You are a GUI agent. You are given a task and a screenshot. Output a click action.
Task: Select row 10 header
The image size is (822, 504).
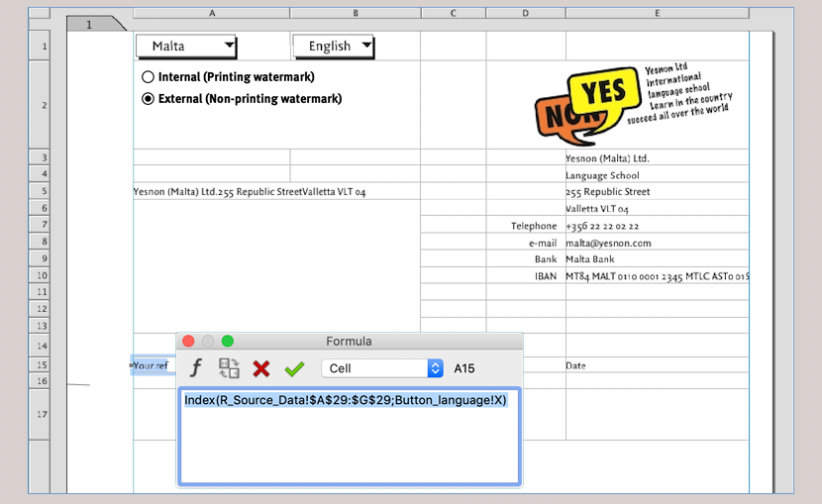pos(44,275)
